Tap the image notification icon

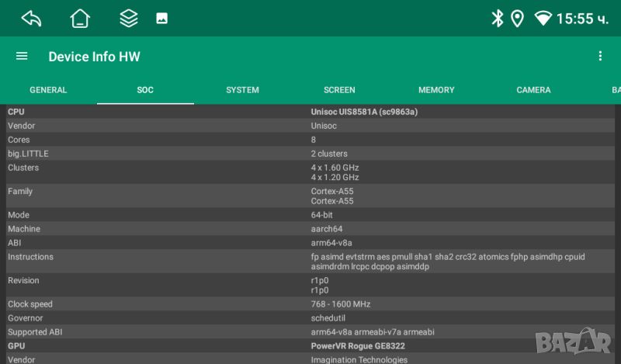pyautogui.click(x=161, y=19)
